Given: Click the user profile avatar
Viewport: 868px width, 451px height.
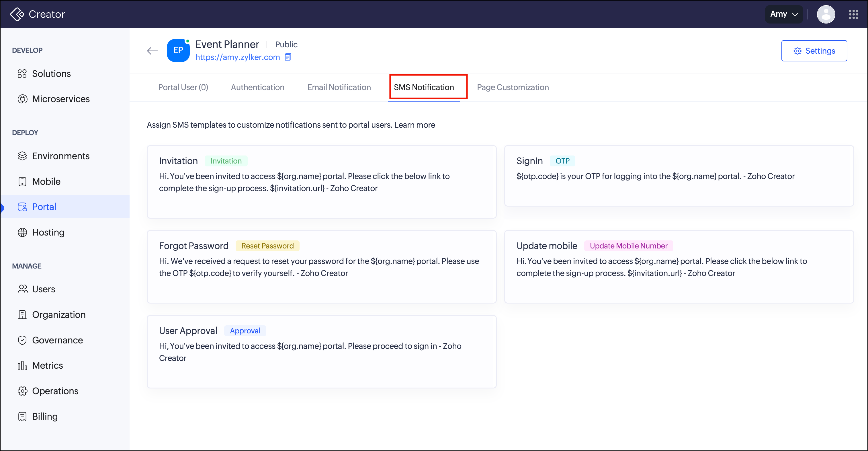Looking at the screenshot, I should click(x=826, y=14).
